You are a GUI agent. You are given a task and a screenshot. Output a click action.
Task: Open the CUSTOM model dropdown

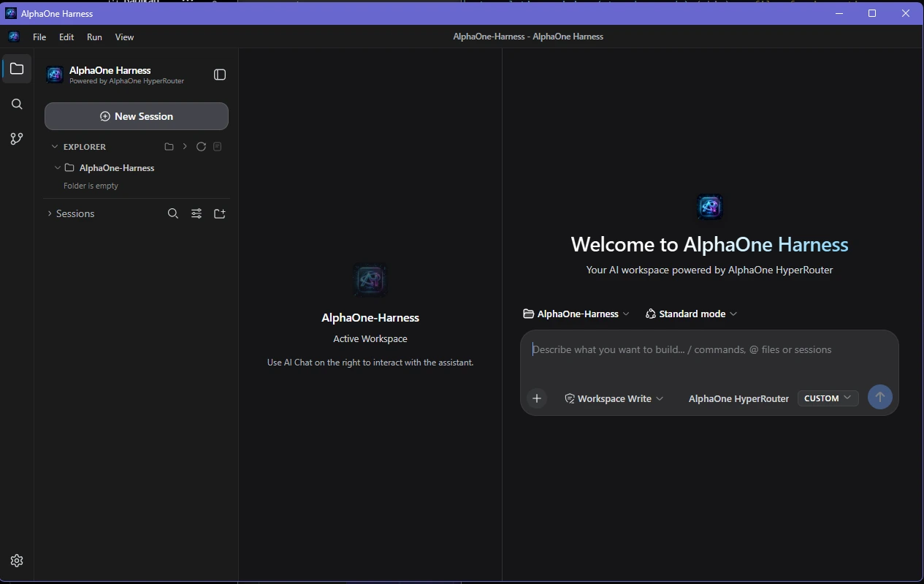point(828,398)
